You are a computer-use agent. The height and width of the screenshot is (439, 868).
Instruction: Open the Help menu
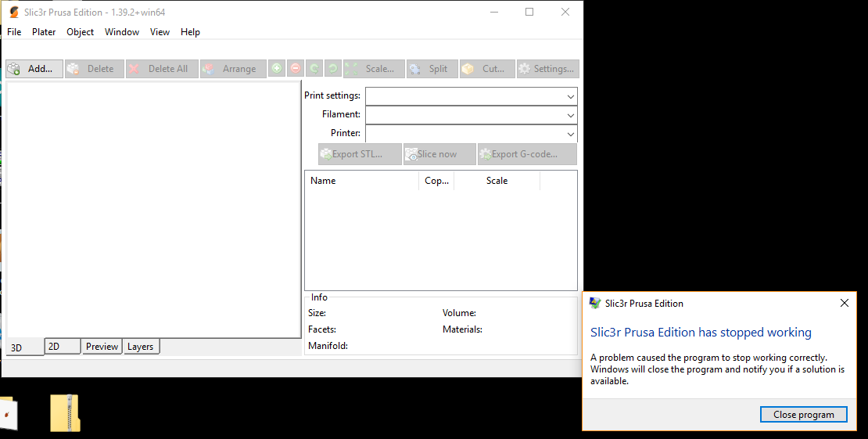190,32
